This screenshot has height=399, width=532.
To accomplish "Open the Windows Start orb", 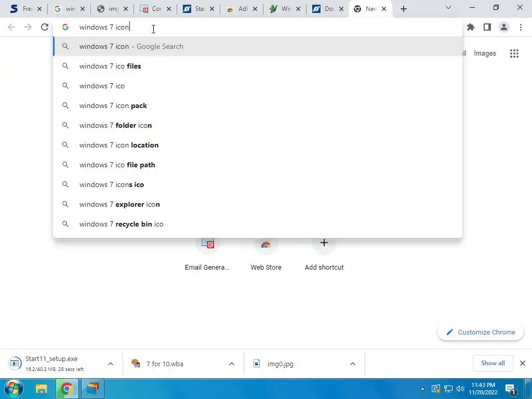I will (x=14, y=389).
